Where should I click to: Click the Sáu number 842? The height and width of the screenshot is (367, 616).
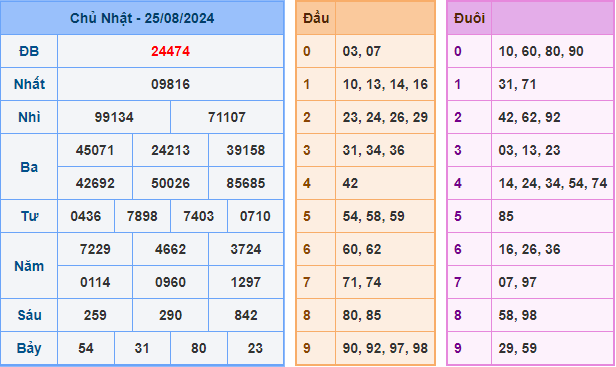pyautogui.click(x=246, y=315)
